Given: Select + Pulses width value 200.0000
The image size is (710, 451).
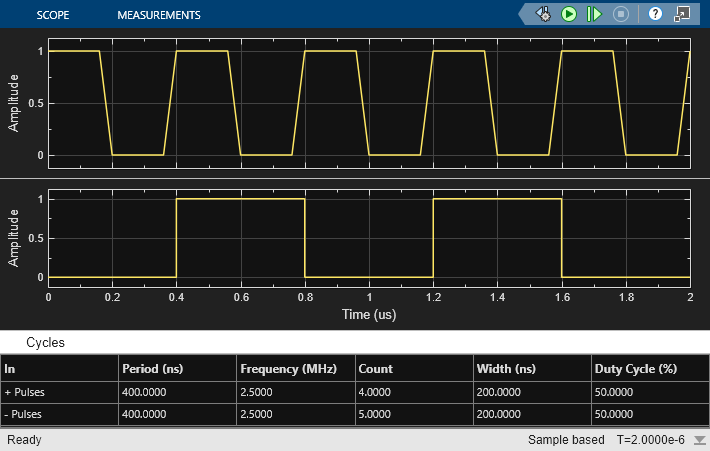Looking at the screenshot, I should click(x=498, y=392).
